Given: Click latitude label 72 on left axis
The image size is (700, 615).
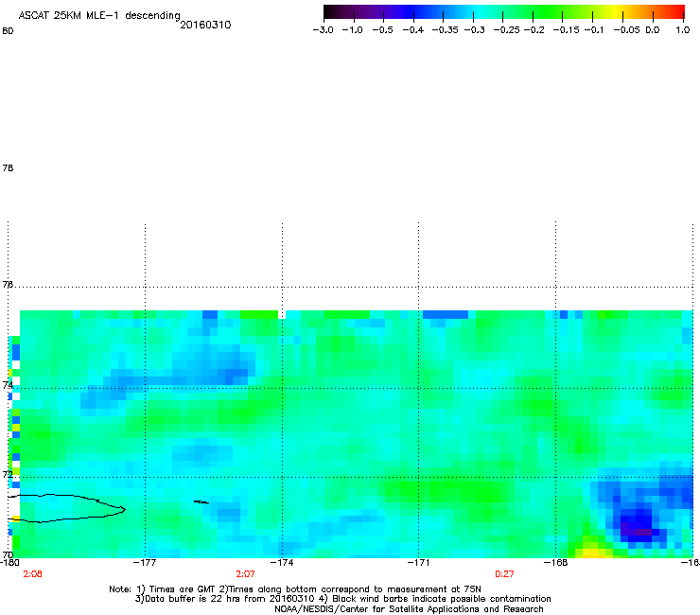Looking at the screenshot, I should click(x=8, y=474).
